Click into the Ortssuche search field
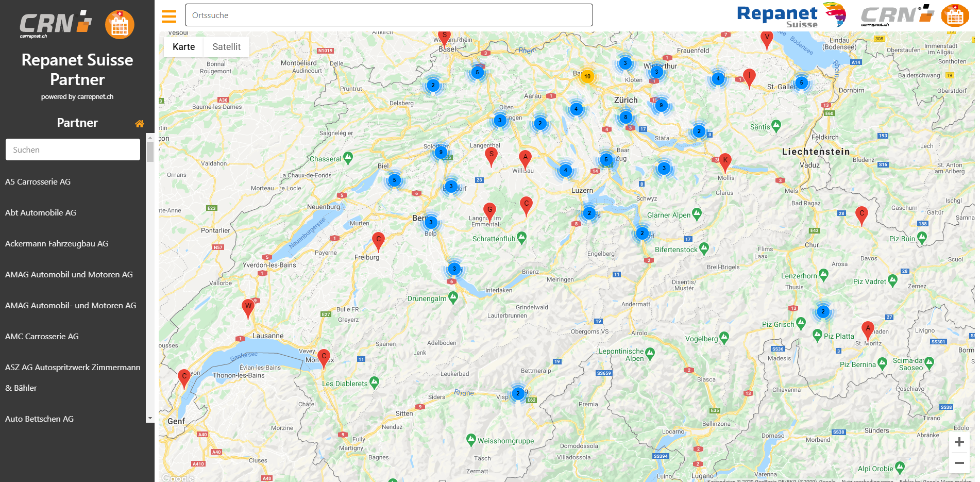Image resolution: width=980 pixels, height=482 pixels. [x=388, y=15]
